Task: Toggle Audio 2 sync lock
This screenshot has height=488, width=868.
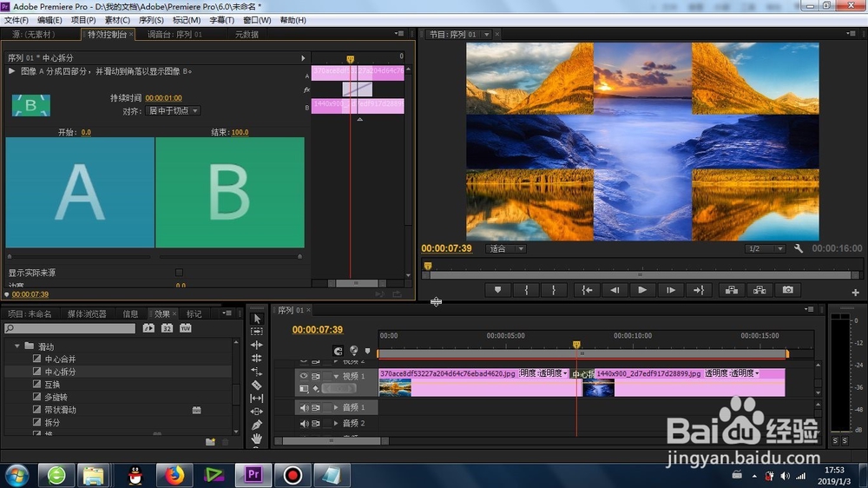Action: (316, 423)
